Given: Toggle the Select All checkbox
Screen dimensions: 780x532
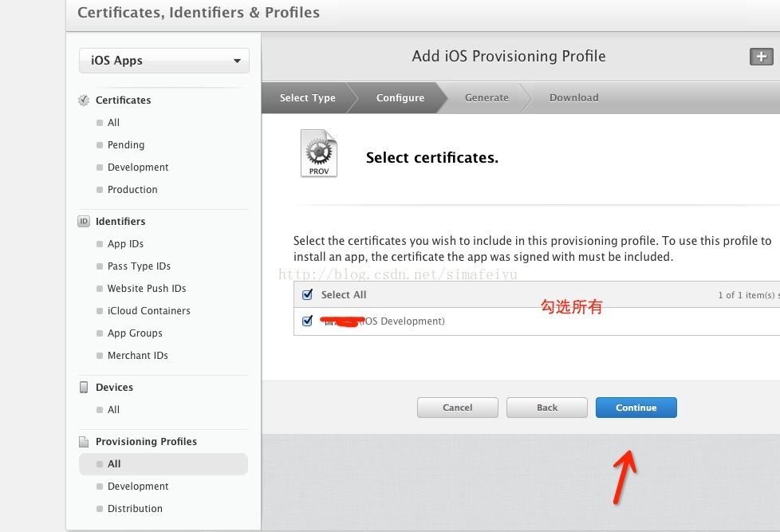Looking at the screenshot, I should pyautogui.click(x=307, y=294).
